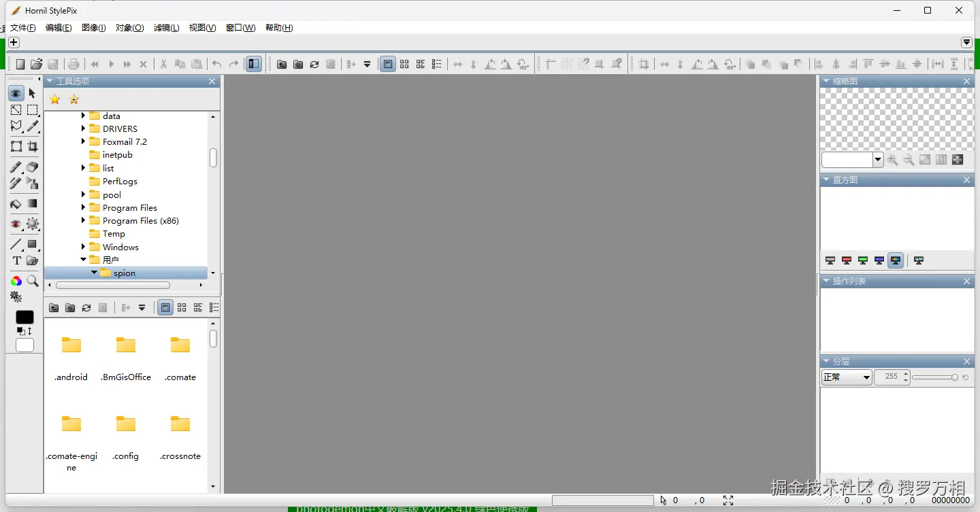Screen dimensions: 980x512
Task: Open the sort dropdown arrow in main toolbar
Action: pos(367,64)
